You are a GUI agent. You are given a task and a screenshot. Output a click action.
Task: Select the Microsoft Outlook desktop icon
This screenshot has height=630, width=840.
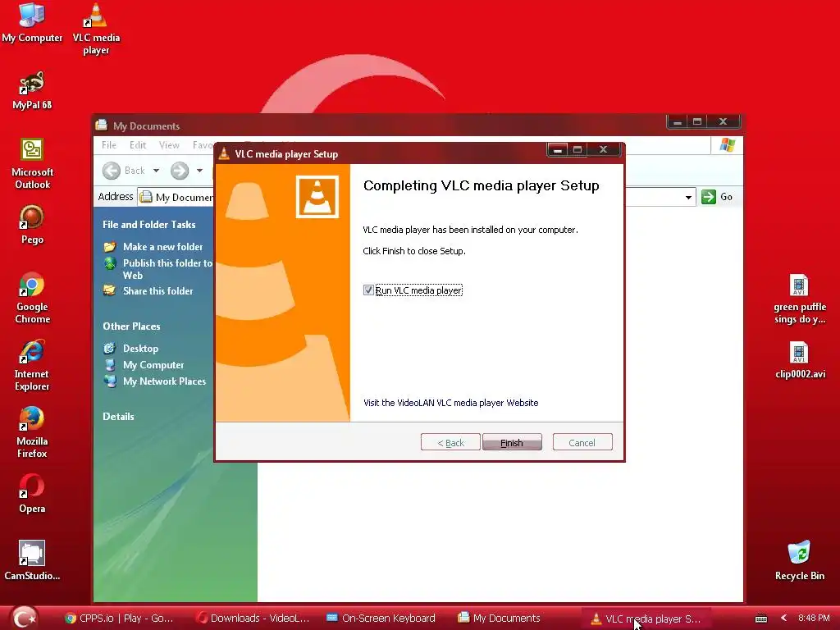point(32,163)
